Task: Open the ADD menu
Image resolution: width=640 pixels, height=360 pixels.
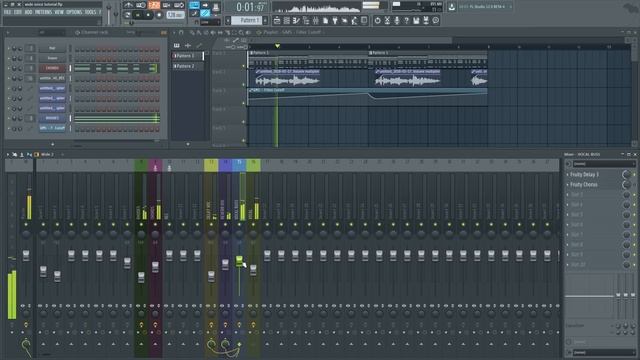Action: pos(28,12)
